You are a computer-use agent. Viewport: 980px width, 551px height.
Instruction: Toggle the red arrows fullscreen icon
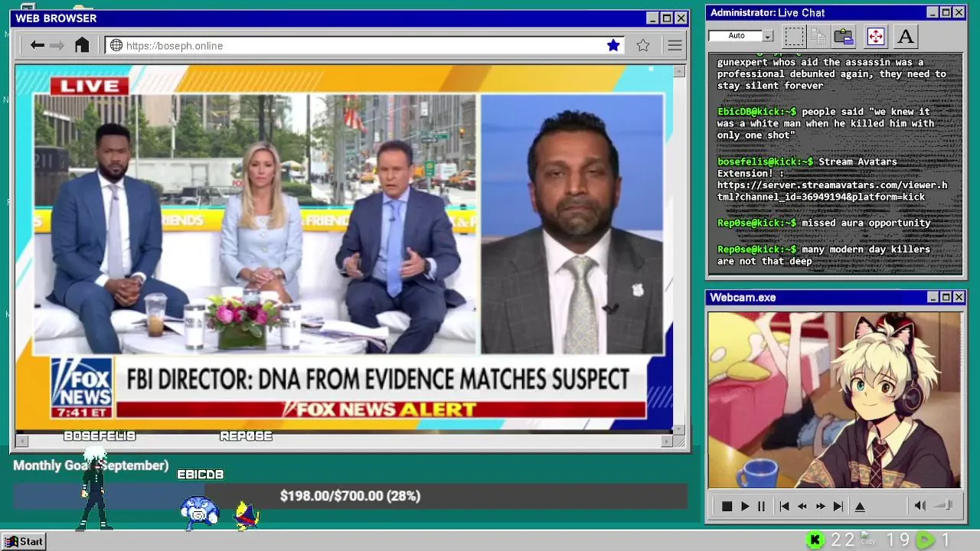pos(875,36)
